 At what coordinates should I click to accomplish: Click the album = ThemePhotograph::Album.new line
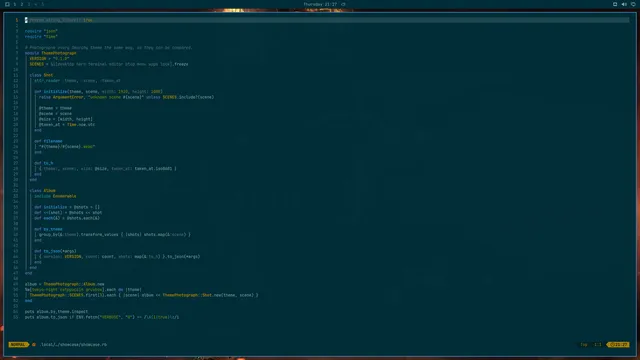coord(64,284)
